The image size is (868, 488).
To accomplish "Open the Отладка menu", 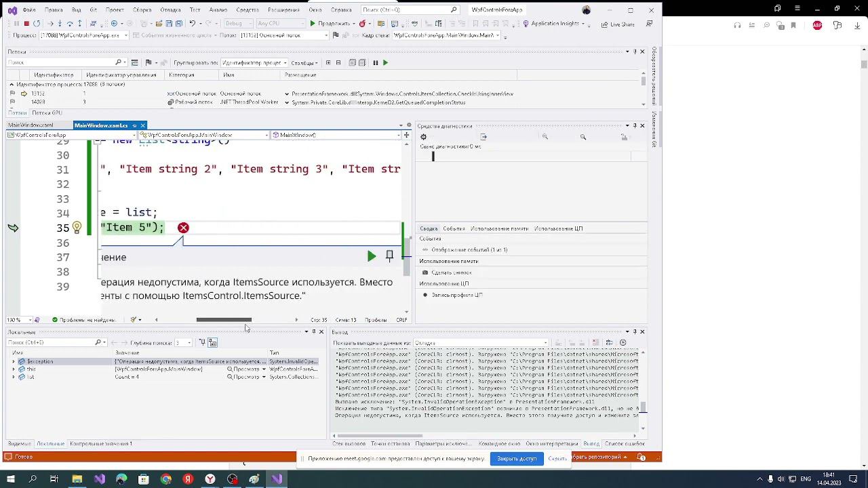I will 170,10.
